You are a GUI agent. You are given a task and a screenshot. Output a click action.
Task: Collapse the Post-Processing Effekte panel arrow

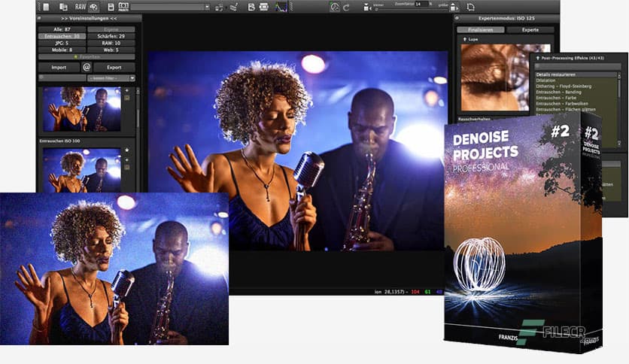537,58
